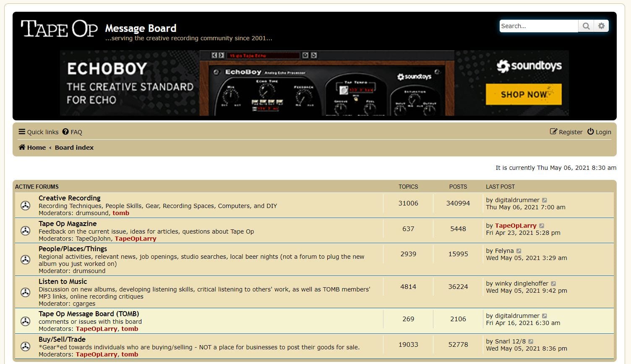Click posts count 52778

click(x=458, y=344)
